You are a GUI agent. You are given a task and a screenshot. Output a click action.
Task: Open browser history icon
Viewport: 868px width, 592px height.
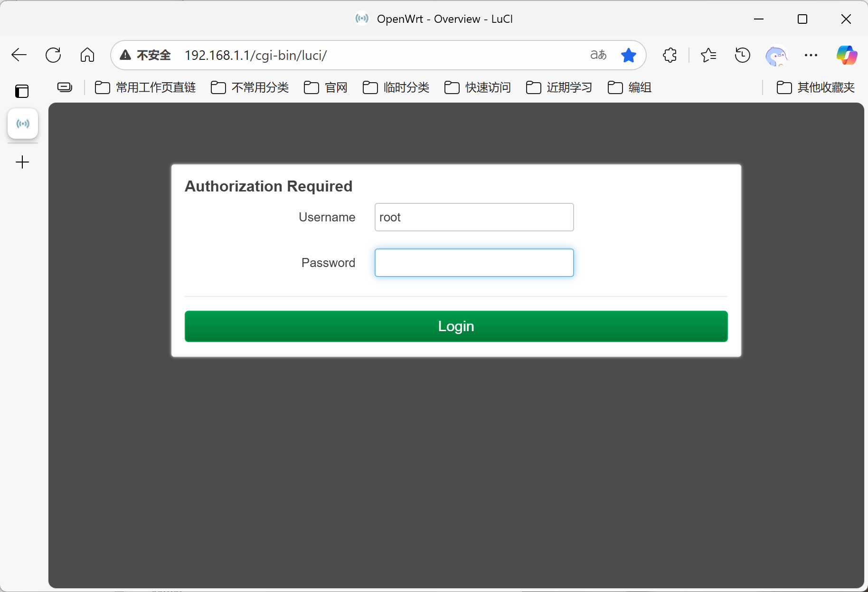(x=742, y=55)
